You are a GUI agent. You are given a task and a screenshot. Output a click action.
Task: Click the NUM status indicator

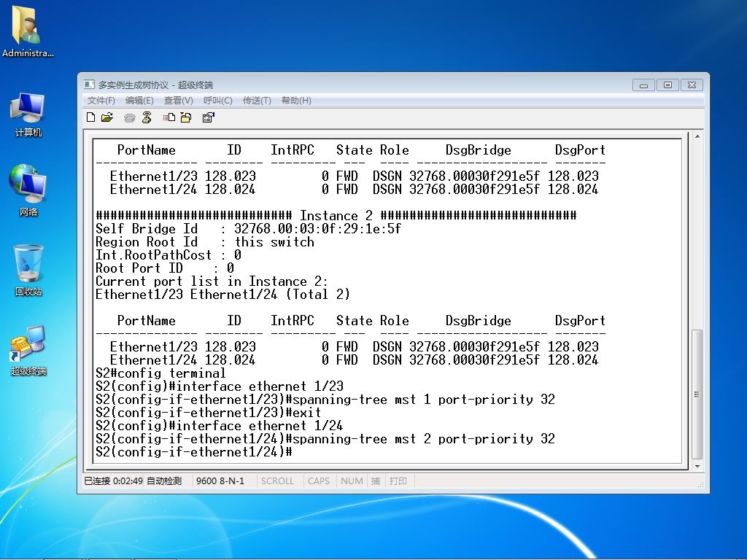pos(352,481)
